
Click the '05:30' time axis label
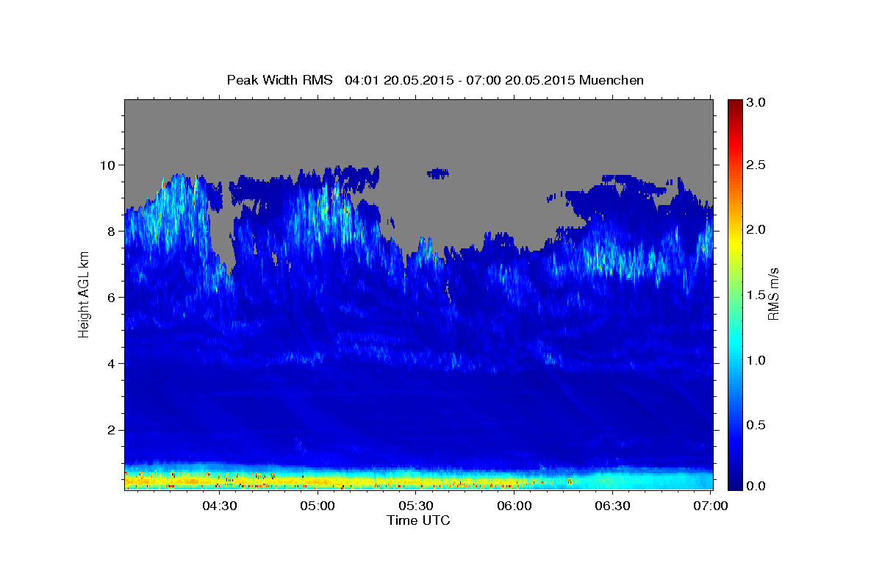[x=416, y=506]
